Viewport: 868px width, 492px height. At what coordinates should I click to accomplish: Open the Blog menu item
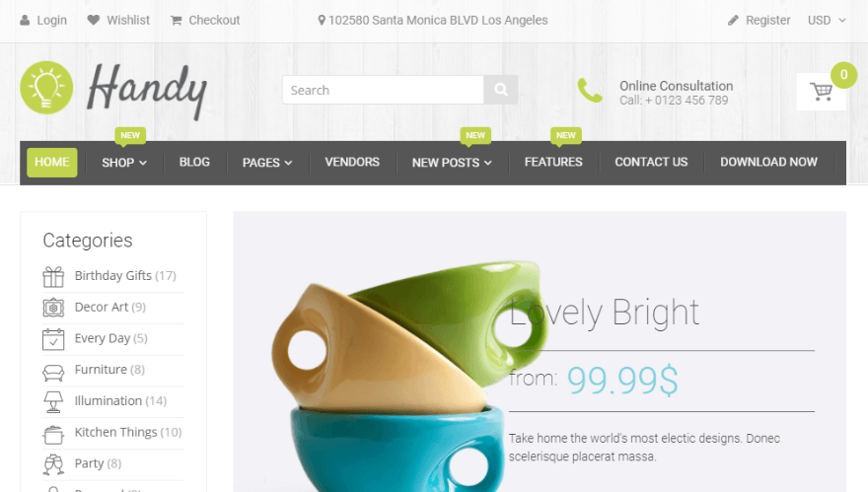194,162
